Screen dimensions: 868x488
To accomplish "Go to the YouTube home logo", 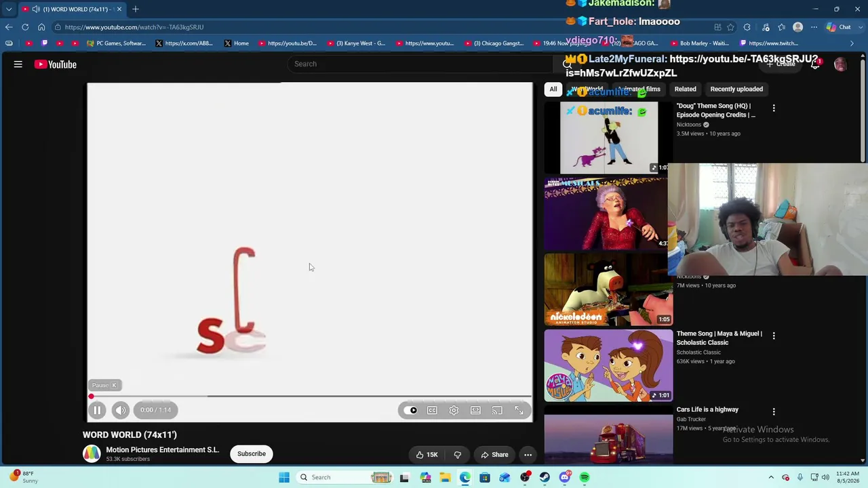I will tap(56, 64).
